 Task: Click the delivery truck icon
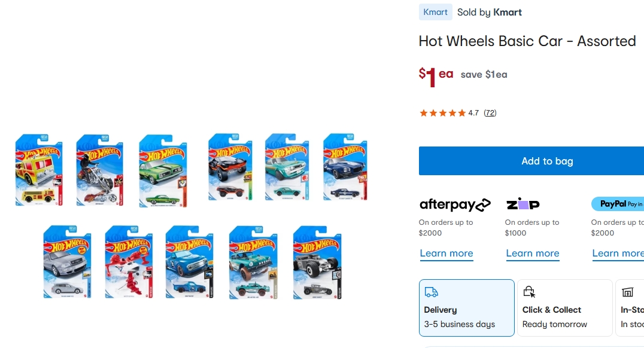[432, 292]
